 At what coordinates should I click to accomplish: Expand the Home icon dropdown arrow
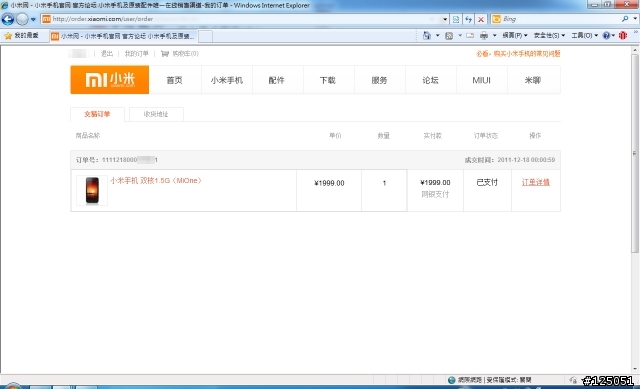pos(438,36)
